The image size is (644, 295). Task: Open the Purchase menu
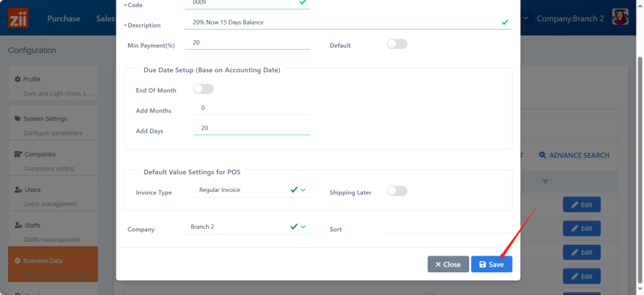coord(64,19)
